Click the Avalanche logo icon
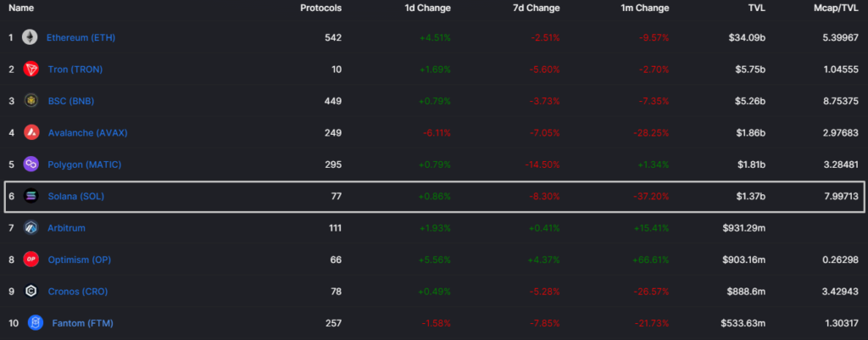 click(31, 132)
